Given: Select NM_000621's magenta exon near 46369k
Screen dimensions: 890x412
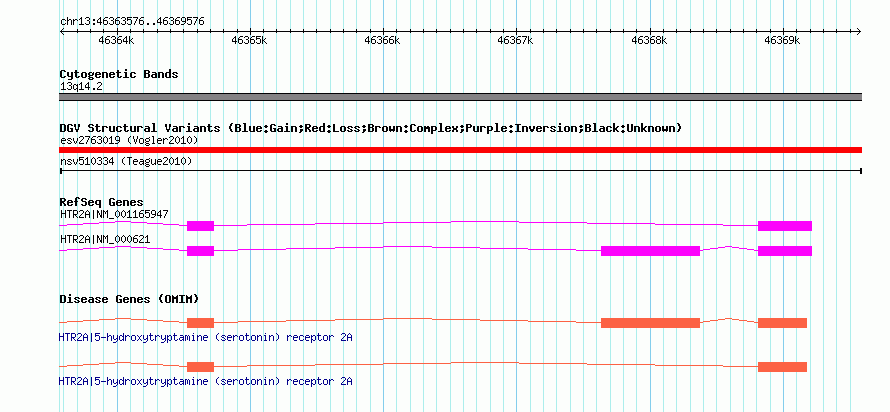Looking at the screenshot, I should click(785, 251).
